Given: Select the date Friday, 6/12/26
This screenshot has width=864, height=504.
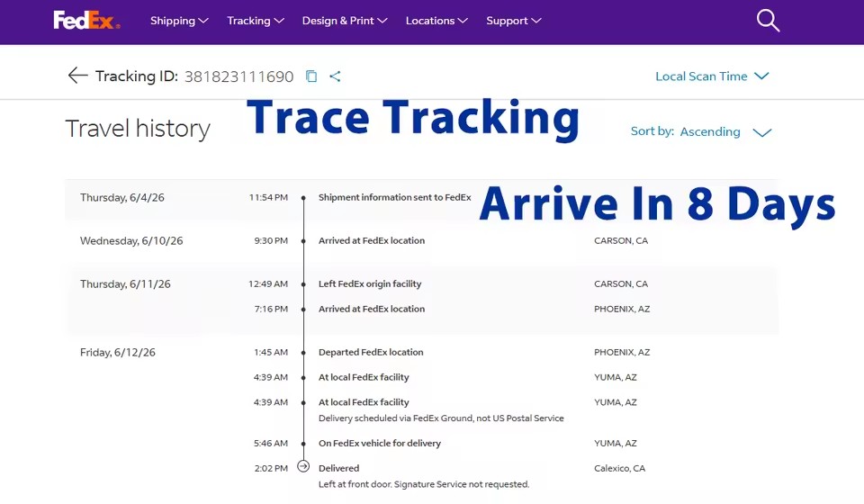Looking at the screenshot, I should 117,352.
